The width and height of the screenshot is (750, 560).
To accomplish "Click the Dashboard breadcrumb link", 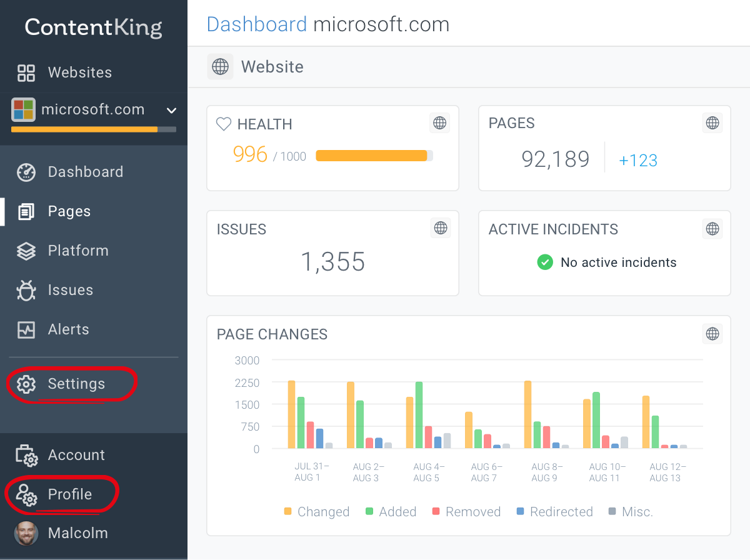I will (x=257, y=24).
